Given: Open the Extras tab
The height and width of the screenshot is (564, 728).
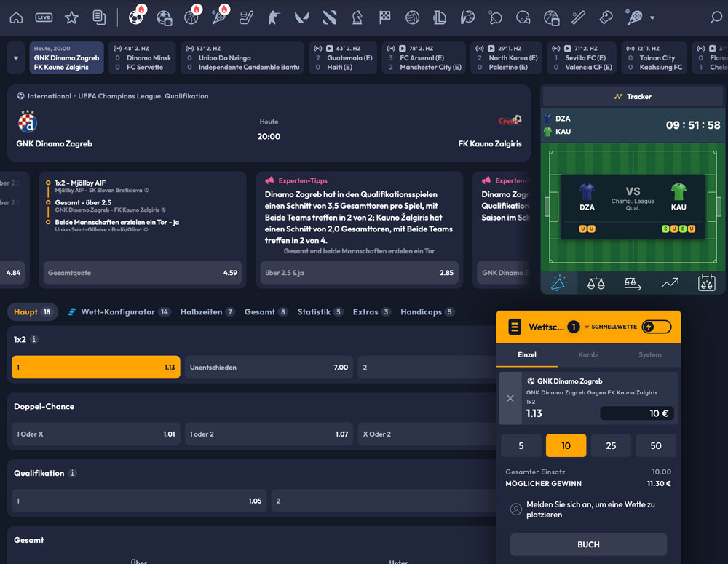Looking at the screenshot, I should (x=371, y=312).
